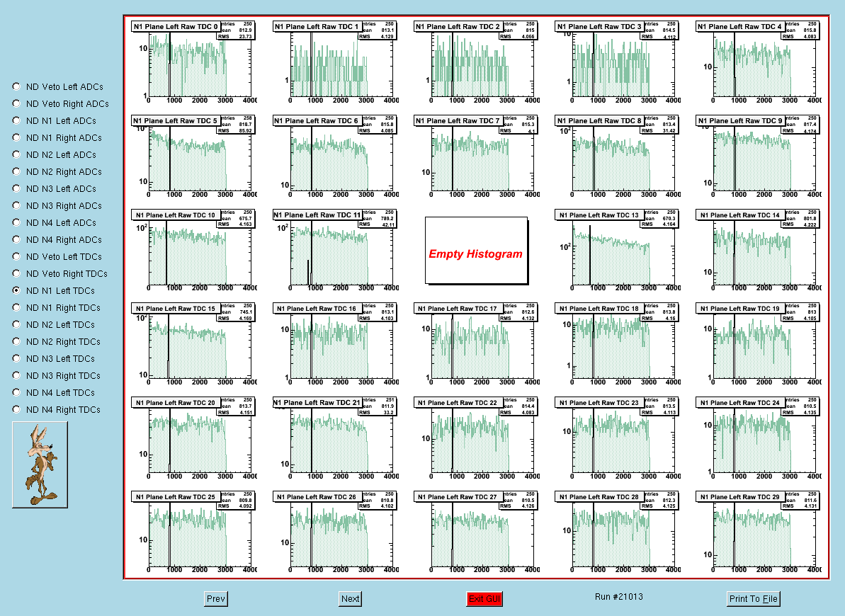Go to the Next page of histograms
This screenshot has height=616, width=845.
point(351,599)
